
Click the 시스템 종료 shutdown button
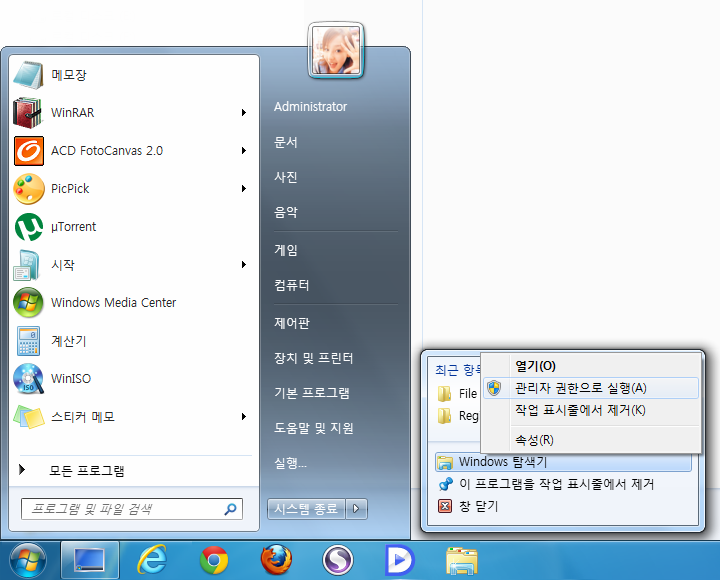click(x=306, y=509)
